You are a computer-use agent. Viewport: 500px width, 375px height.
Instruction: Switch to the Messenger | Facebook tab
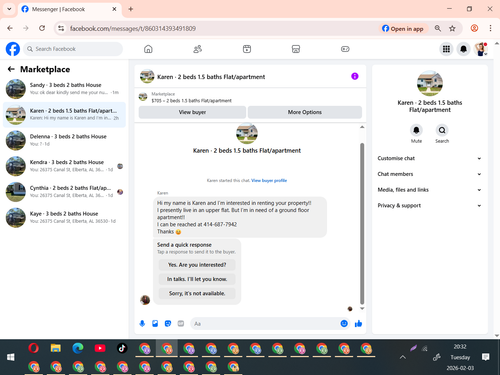point(69,9)
